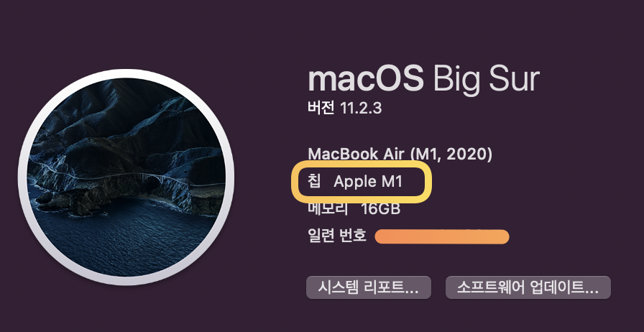Click the 버전 label
Viewport: 644px width, 332px height.
pyautogui.click(x=321, y=109)
